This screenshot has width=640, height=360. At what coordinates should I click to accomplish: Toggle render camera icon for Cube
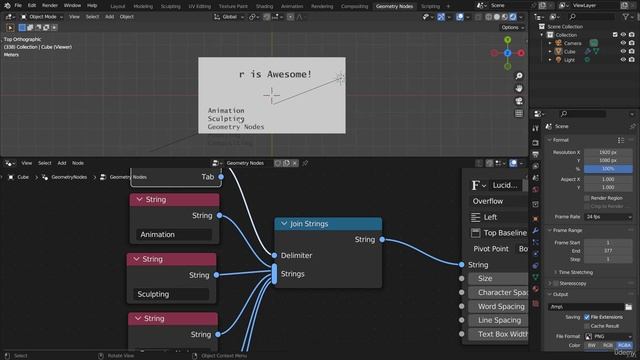click(631, 51)
